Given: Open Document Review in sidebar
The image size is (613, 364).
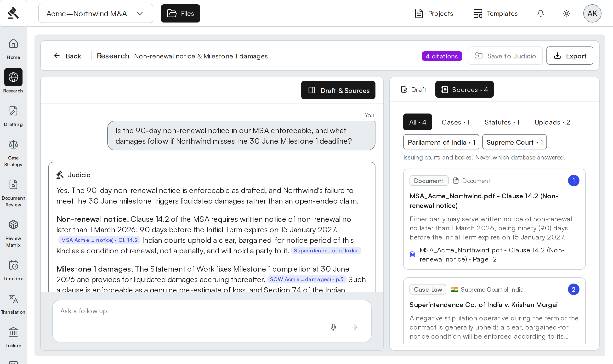Looking at the screenshot, I should pos(13,193).
